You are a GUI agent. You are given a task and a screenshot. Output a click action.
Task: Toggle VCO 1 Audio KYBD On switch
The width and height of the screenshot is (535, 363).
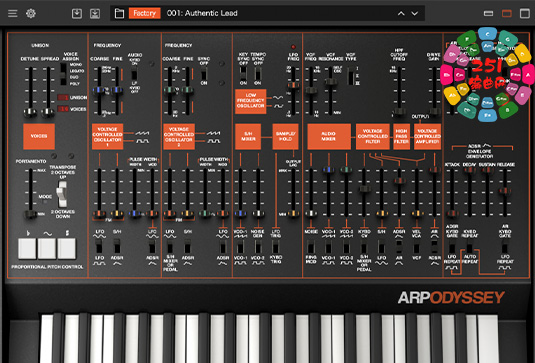coord(134,73)
